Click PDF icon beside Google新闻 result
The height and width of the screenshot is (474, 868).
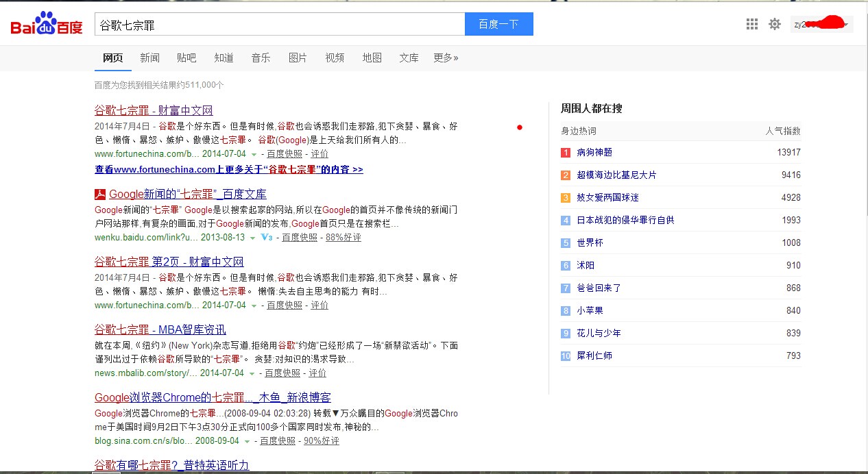pos(99,195)
